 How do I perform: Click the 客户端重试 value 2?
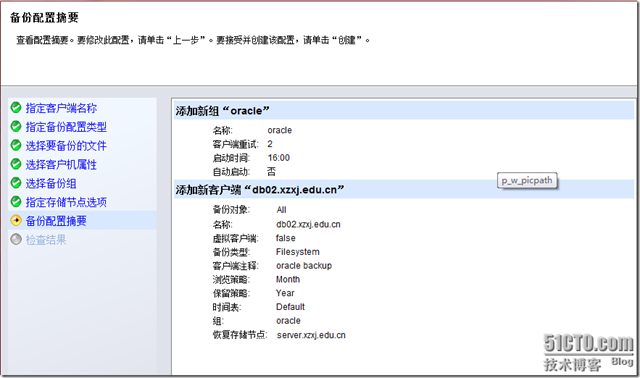[270, 144]
